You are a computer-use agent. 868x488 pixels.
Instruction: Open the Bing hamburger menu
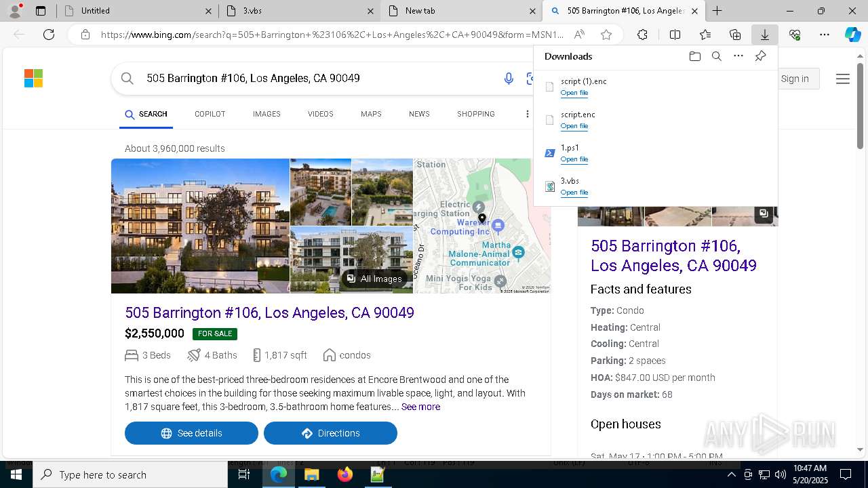[843, 79]
